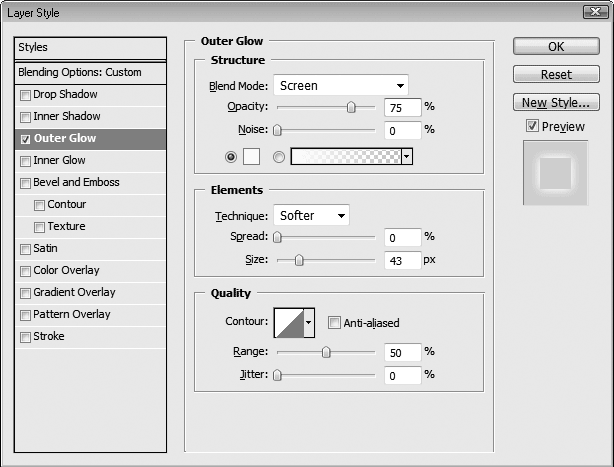The height and width of the screenshot is (467, 614).
Task: Toggle the Preview checkbox
Action: pyautogui.click(x=532, y=126)
